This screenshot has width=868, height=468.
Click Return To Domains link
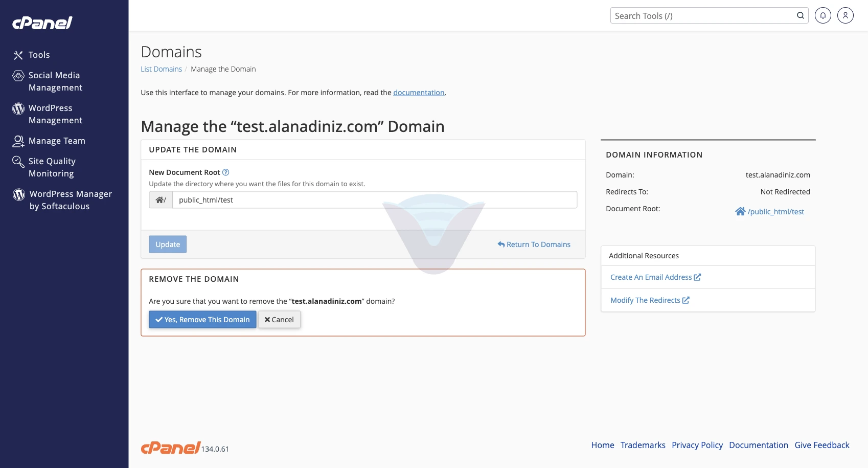pos(534,244)
